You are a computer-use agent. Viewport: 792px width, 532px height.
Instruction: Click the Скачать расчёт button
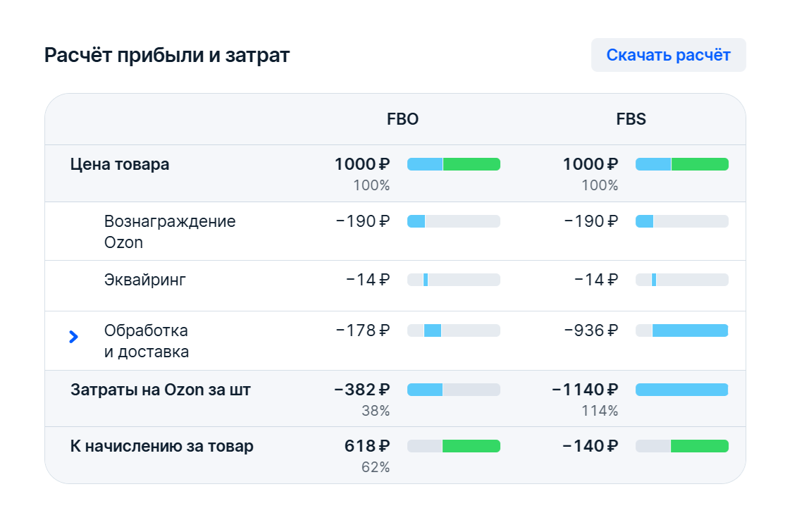pos(668,55)
